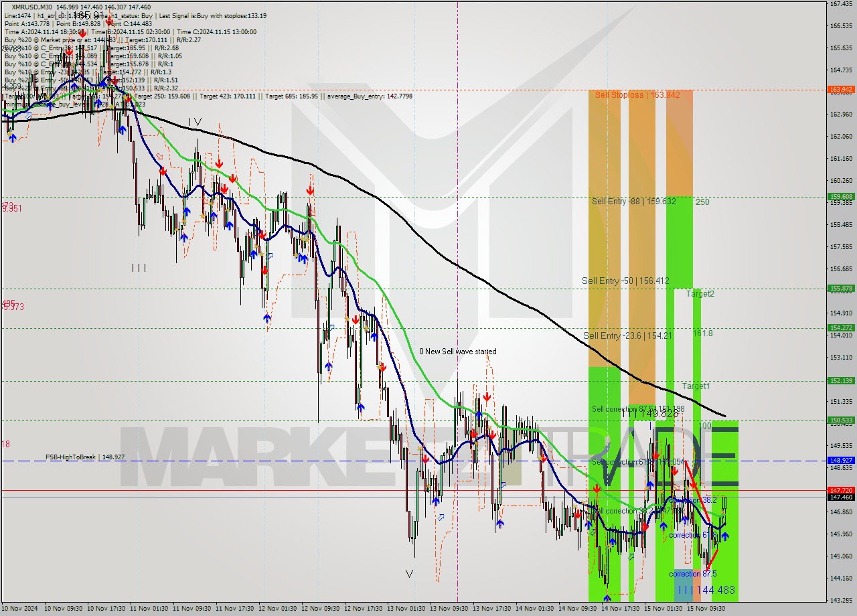
Task: Select the '161.8' Fibonacci level label
Action: click(x=702, y=333)
